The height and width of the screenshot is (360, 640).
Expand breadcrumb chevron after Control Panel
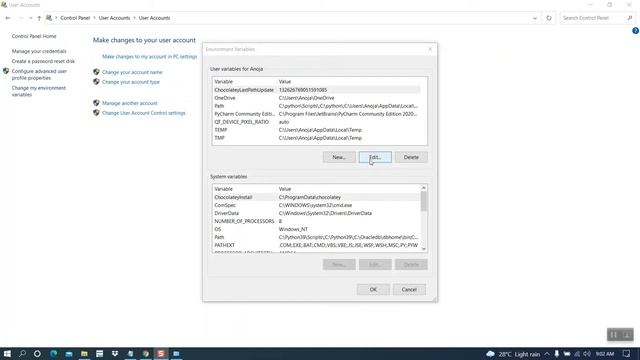pos(94,18)
